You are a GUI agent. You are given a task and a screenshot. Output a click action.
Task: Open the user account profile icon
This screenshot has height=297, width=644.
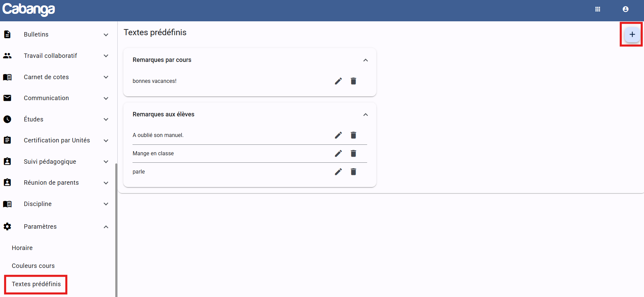[x=625, y=9]
